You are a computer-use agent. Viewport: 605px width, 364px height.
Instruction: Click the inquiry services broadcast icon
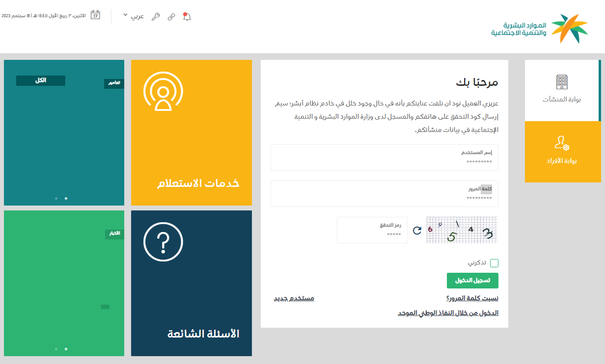point(163,91)
